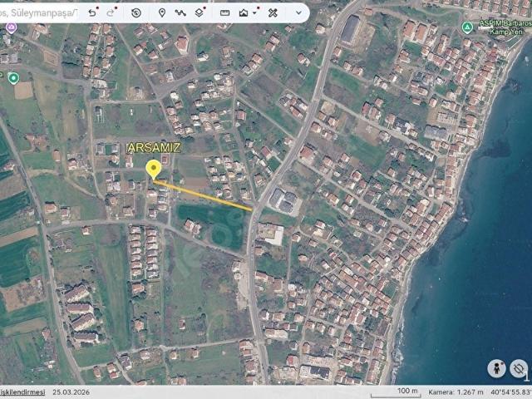Select the Add placemark tool
Viewport: 532px width, 399px height.
[x=162, y=13]
